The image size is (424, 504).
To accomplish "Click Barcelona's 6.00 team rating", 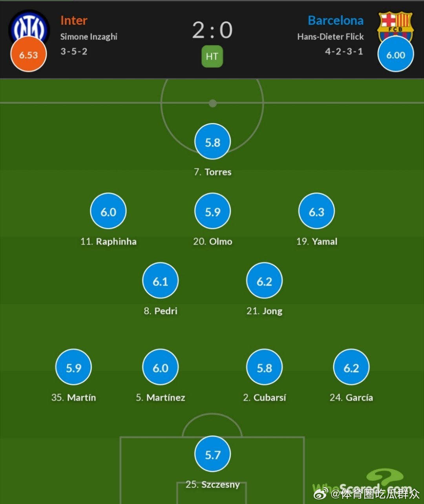I will [x=396, y=55].
